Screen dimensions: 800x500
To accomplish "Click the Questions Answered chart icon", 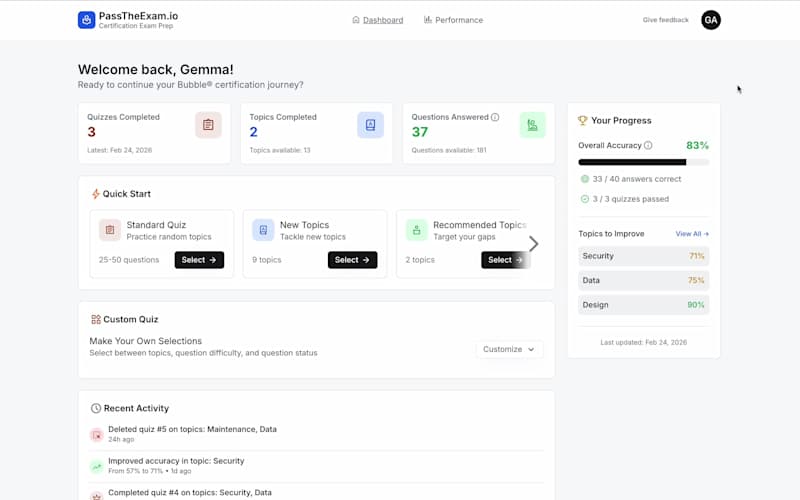I will [532, 125].
